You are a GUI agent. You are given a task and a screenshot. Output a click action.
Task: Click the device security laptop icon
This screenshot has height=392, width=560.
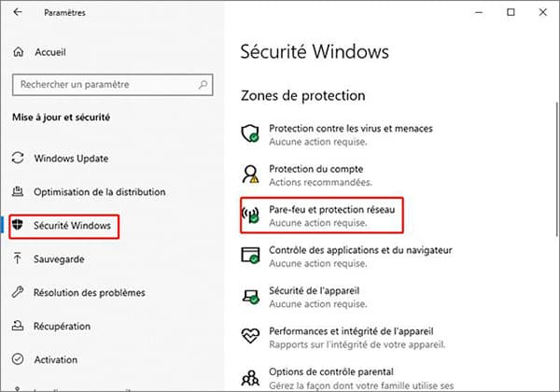pos(250,297)
